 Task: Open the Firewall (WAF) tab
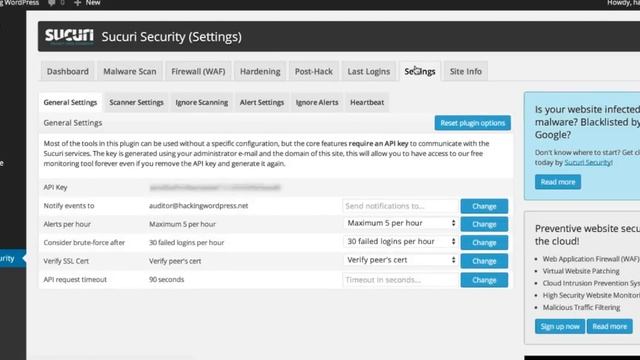pos(198,71)
